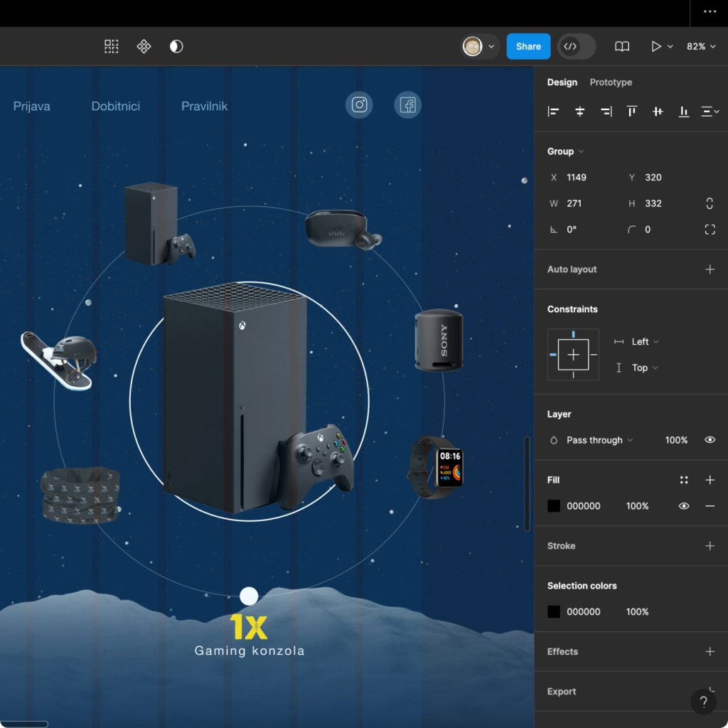Click Selection colors hex value 000000
Viewport: 728px width, 728px height.
(x=584, y=612)
